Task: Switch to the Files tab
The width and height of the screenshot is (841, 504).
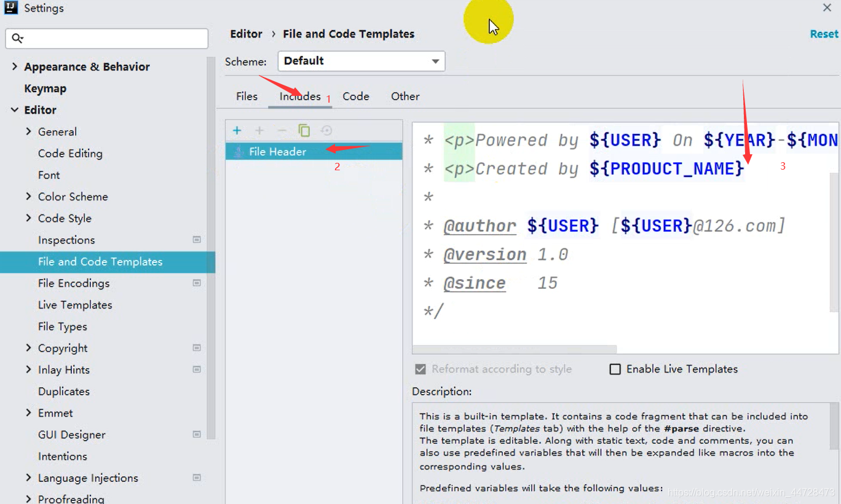Action: click(247, 96)
